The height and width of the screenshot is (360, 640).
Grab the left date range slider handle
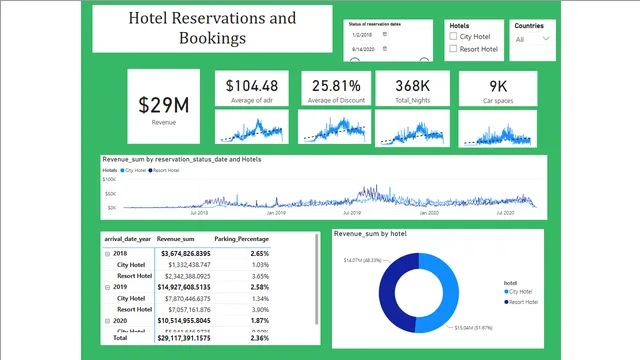click(355, 60)
